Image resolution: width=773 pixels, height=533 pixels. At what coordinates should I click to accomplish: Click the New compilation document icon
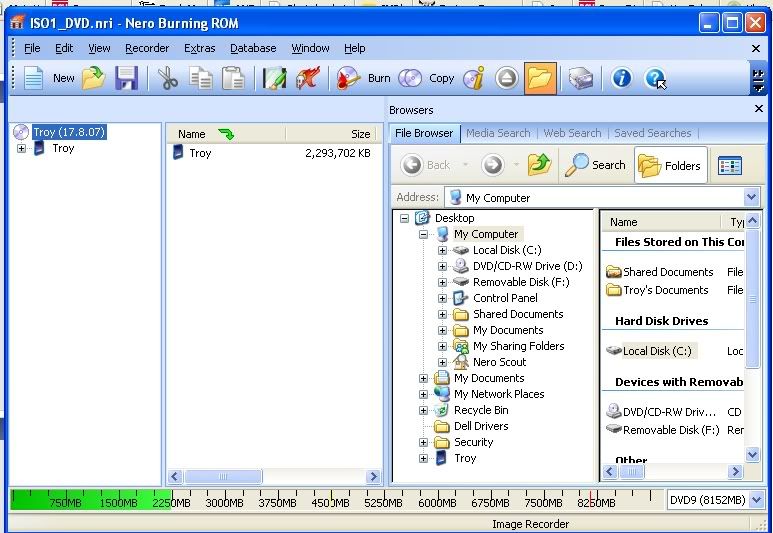(34, 78)
